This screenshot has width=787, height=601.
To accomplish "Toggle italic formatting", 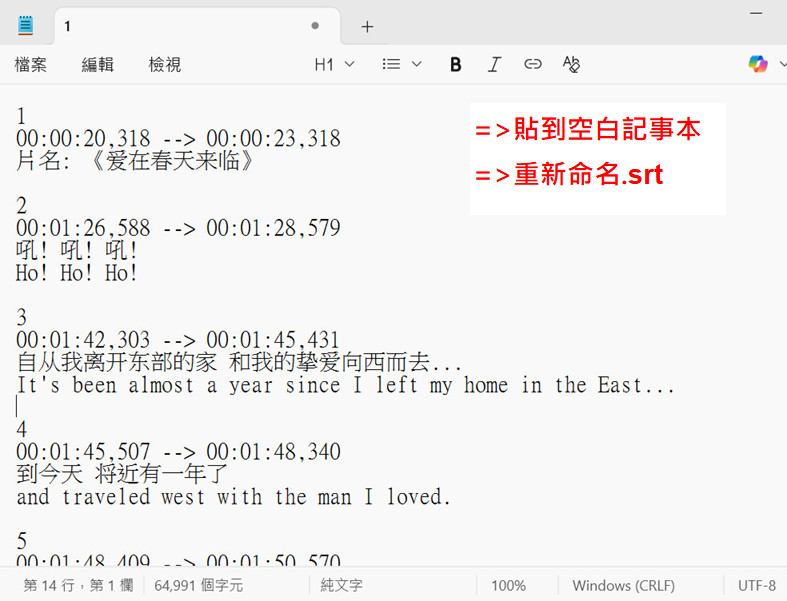I will tap(494, 65).
